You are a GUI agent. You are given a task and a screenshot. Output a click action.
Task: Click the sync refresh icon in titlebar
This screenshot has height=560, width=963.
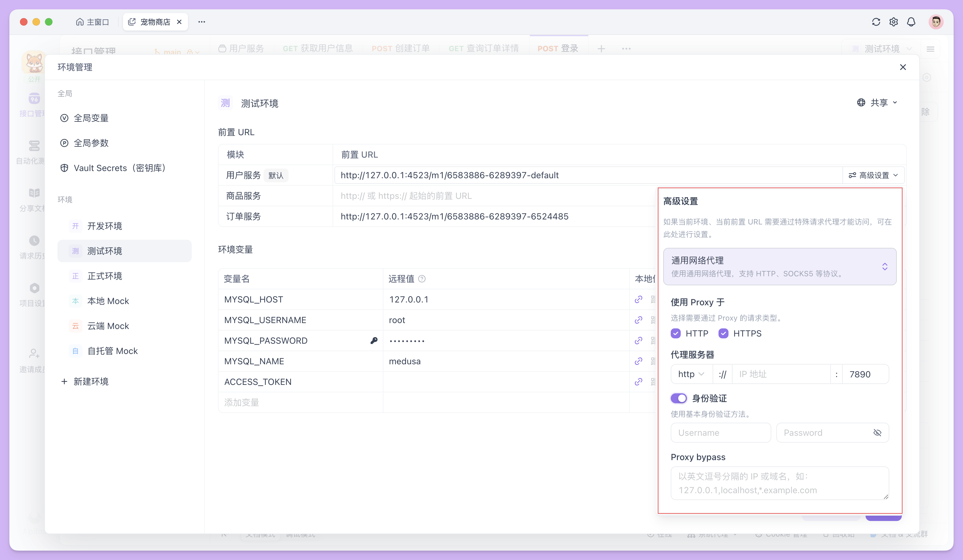[876, 22]
